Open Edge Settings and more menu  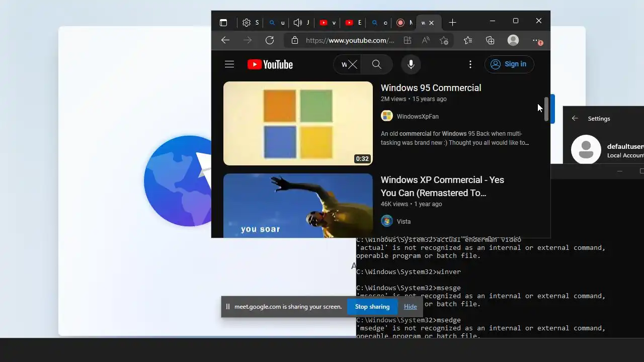click(537, 40)
